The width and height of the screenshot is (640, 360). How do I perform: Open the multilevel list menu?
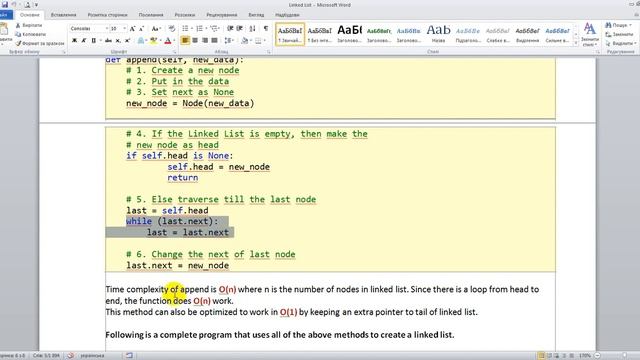pyautogui.click(x=214, y=29)
